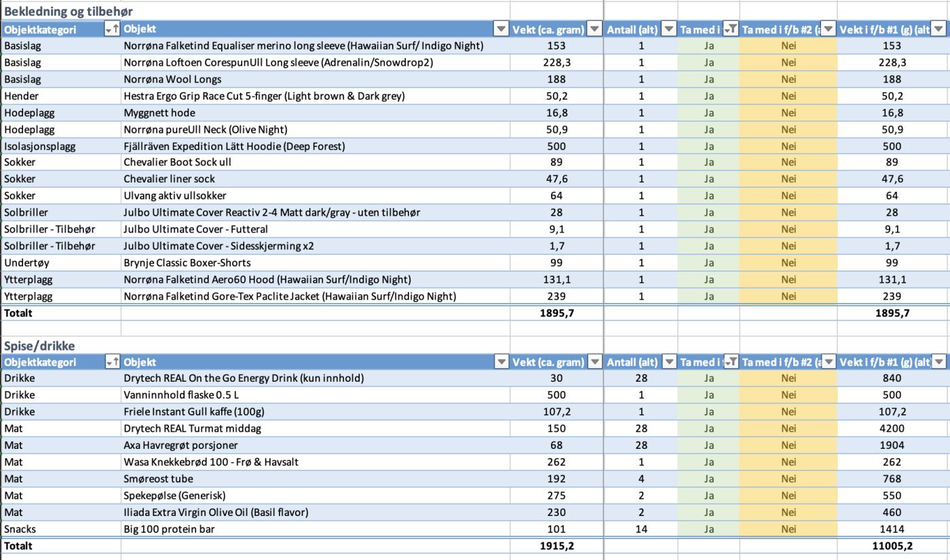Open the 'Antall (alt)' dropdown in the Spise/drikke table

coord(668,362)
